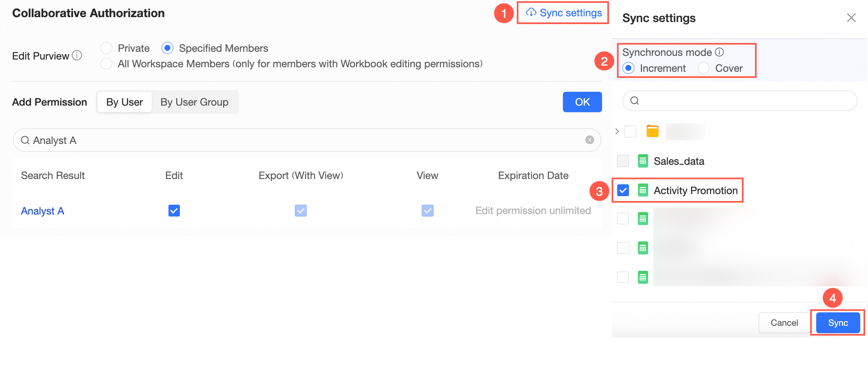Viewport: 868px width, 367px height.
Task: Select the By User tab
Action: tap(124, 102)
